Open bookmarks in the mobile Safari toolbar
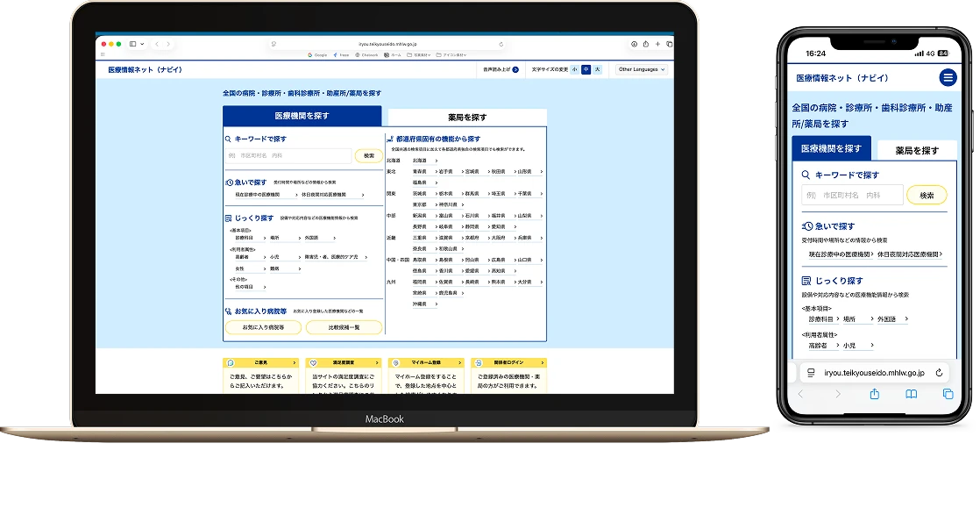 (911, 394)
